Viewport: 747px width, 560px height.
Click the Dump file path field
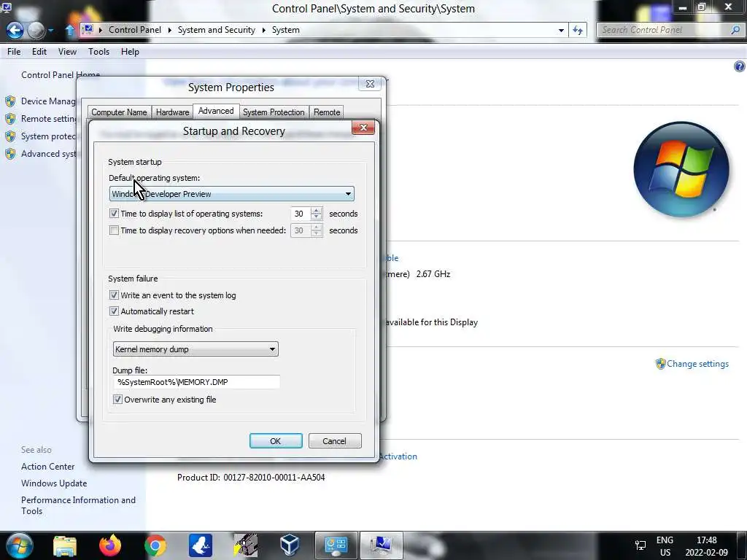click(x=196, y=382)
